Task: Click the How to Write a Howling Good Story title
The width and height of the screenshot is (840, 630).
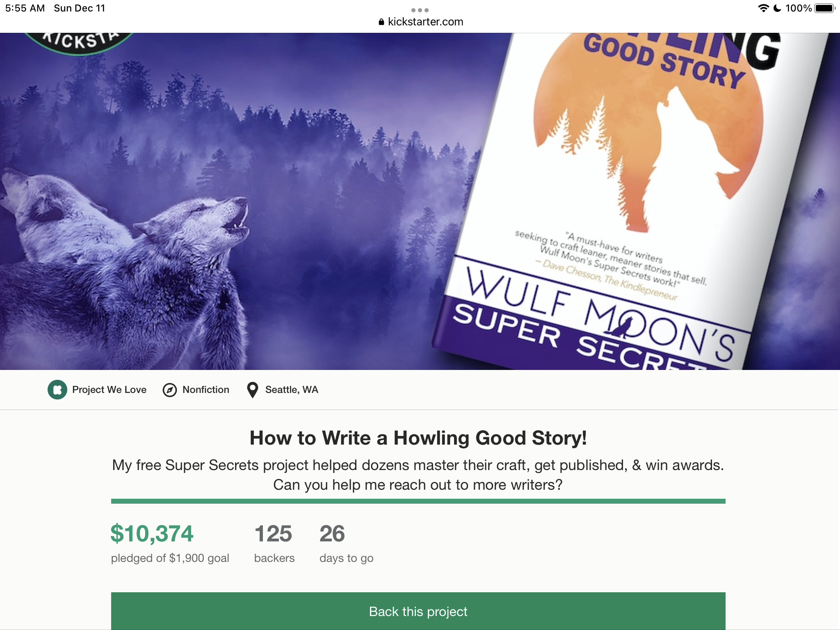Action: [418, 438]
